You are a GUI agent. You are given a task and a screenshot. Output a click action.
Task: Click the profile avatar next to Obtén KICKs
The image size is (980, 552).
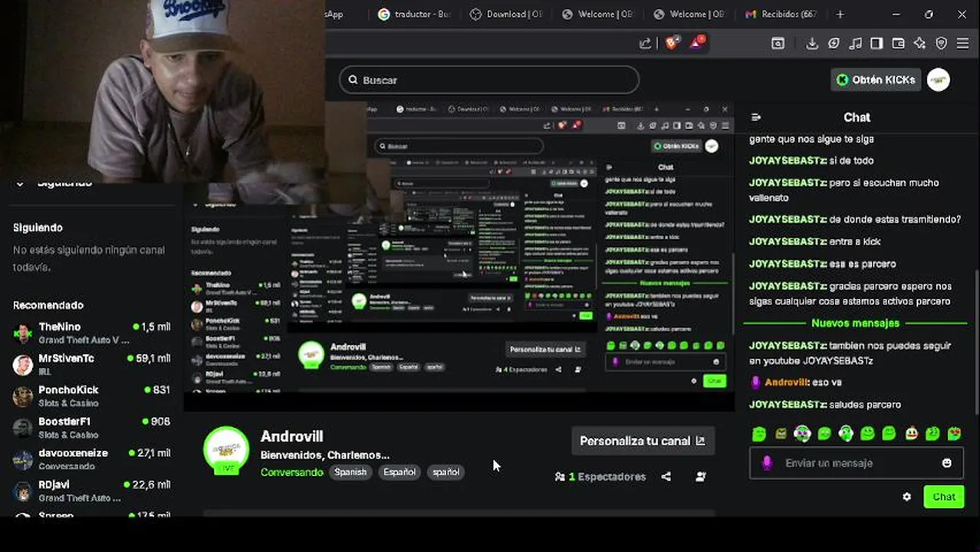[x=939, y=80]
